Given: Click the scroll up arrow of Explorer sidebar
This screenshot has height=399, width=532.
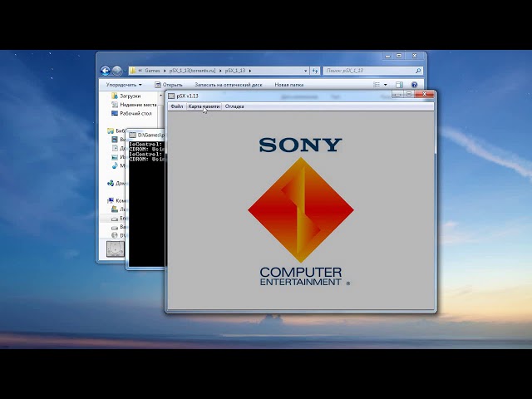Looking at the screenshot, I should click(x=160, y=96).
